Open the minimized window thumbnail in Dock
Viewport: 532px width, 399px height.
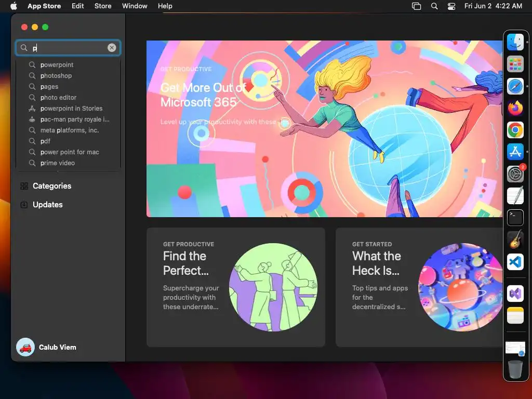515,349
